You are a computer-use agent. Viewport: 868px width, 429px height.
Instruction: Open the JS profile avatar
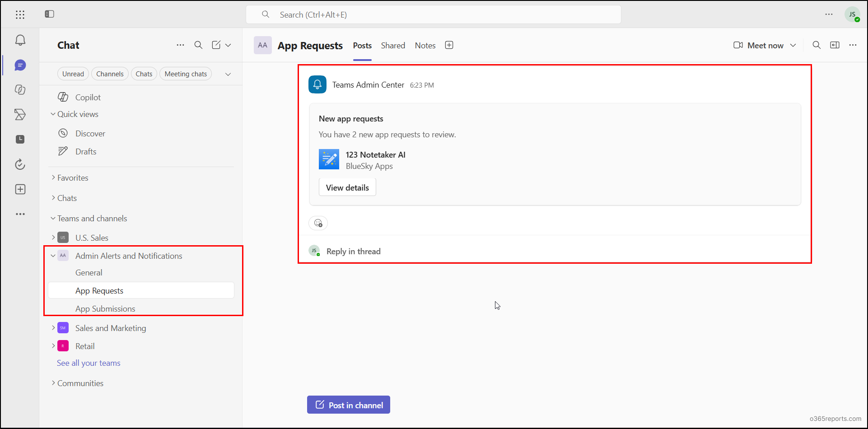(x=852, y=14)
